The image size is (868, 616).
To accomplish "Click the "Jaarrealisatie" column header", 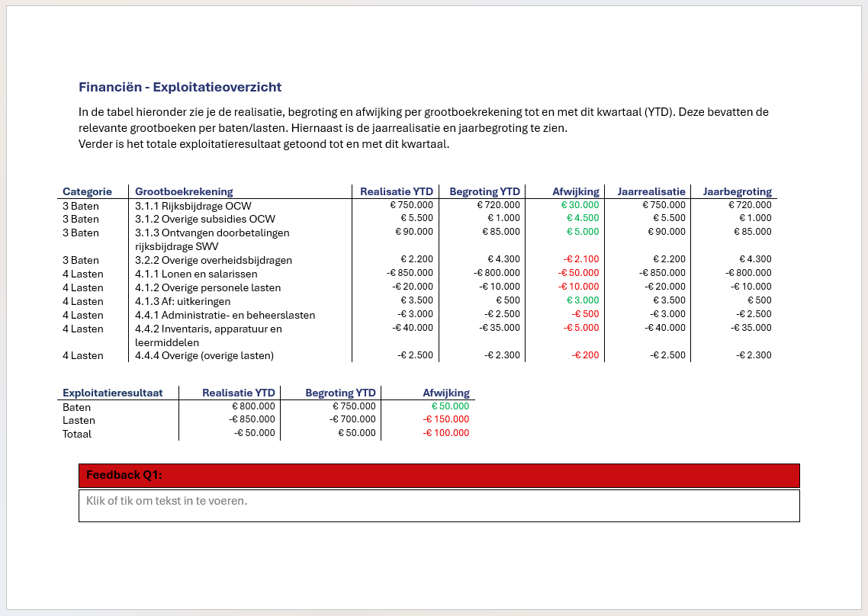I will (651, 191).
